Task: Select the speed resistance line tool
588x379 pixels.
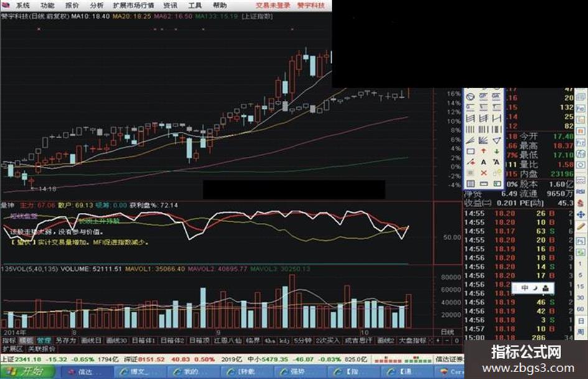Action: (x=470, y=141)
